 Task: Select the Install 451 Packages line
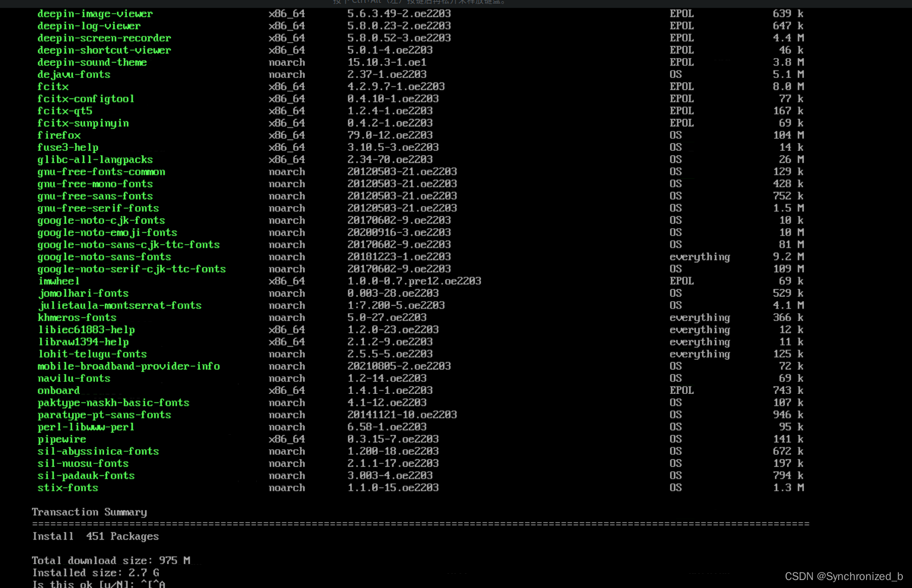96,537
